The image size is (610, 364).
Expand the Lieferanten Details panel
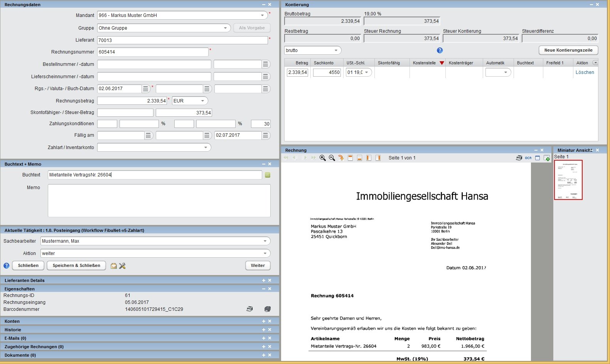pos(264,280)
